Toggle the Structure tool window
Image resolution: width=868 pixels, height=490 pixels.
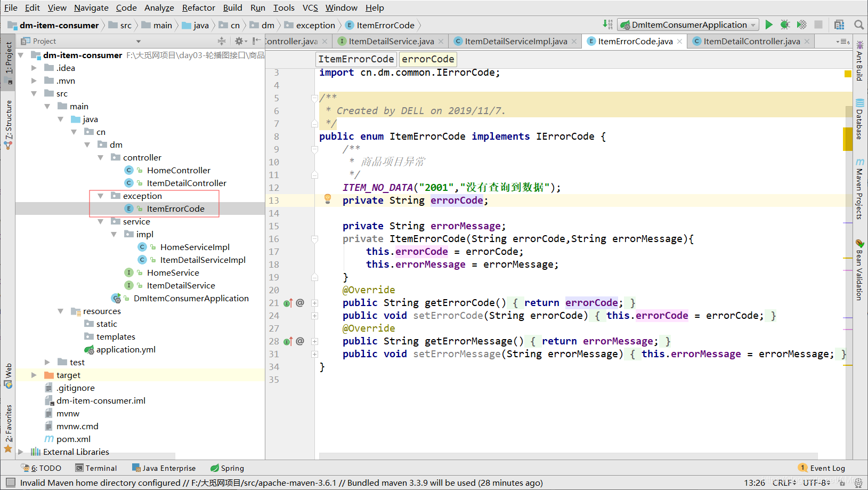(8, 124)
